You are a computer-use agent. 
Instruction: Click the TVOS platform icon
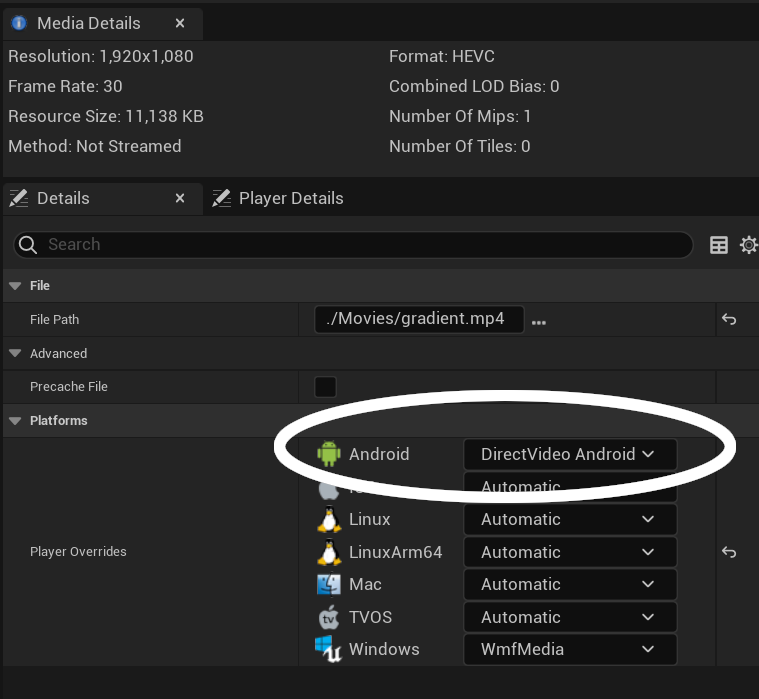click(x=329, y=617)
